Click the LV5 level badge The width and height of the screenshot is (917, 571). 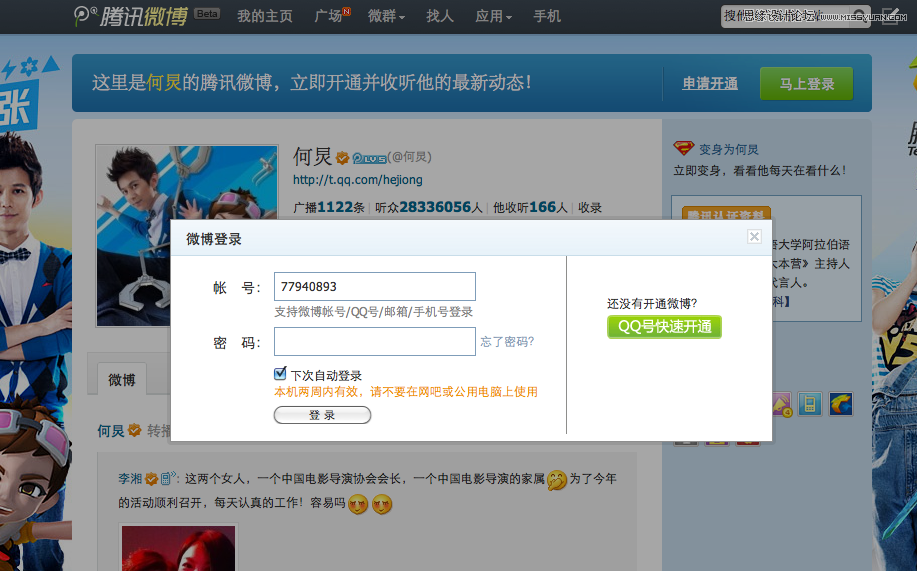[368, 159]
